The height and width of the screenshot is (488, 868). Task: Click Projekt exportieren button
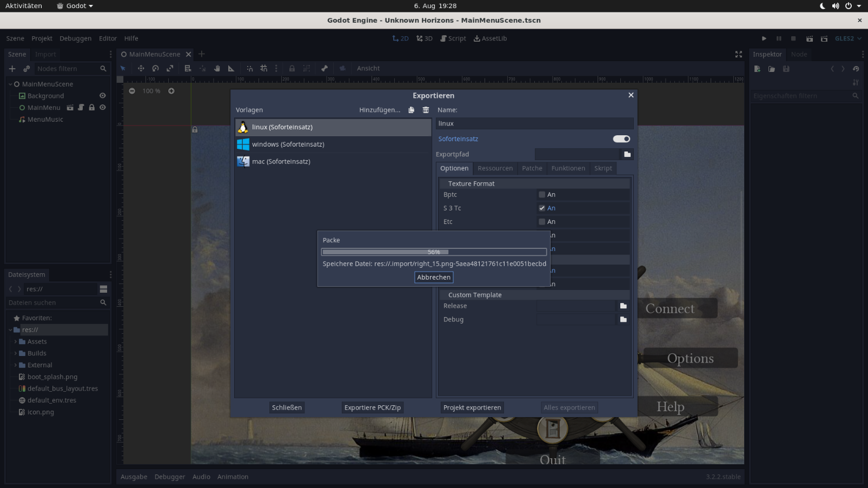pyautogui.click(x=472, y=407)
